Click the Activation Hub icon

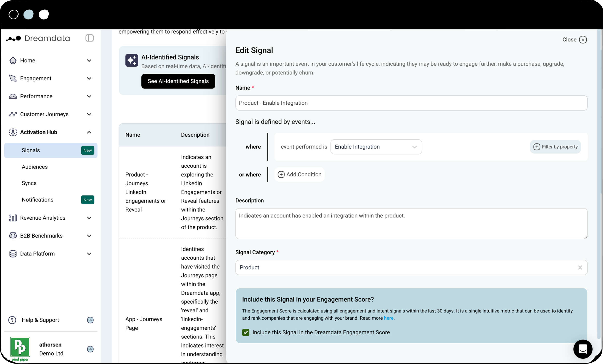click(x=13, y=132)
